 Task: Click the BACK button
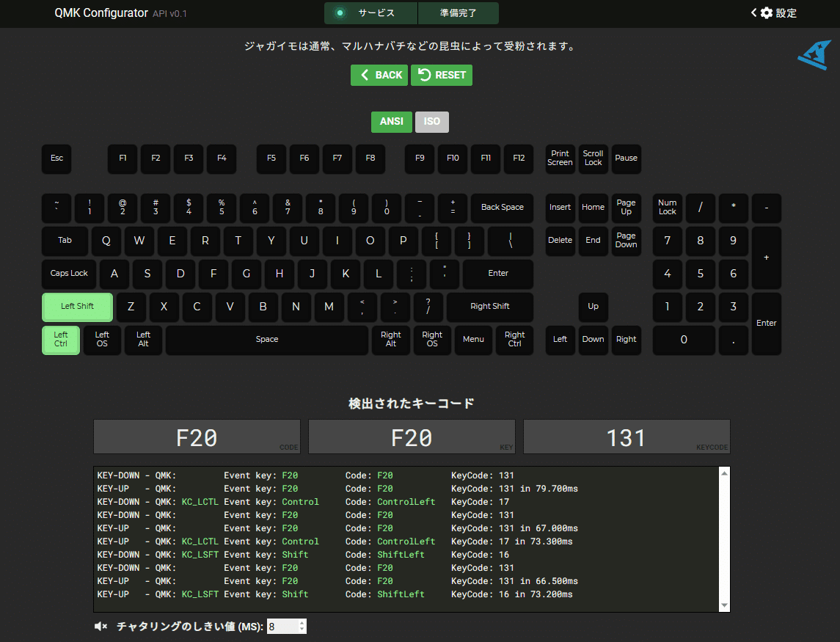click(379, 75)
